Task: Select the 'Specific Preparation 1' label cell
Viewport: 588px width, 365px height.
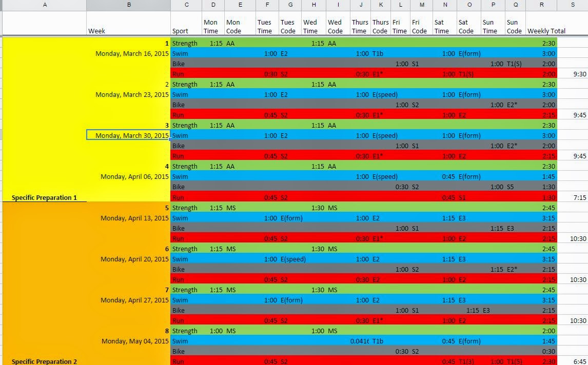Action: [45, 197]
